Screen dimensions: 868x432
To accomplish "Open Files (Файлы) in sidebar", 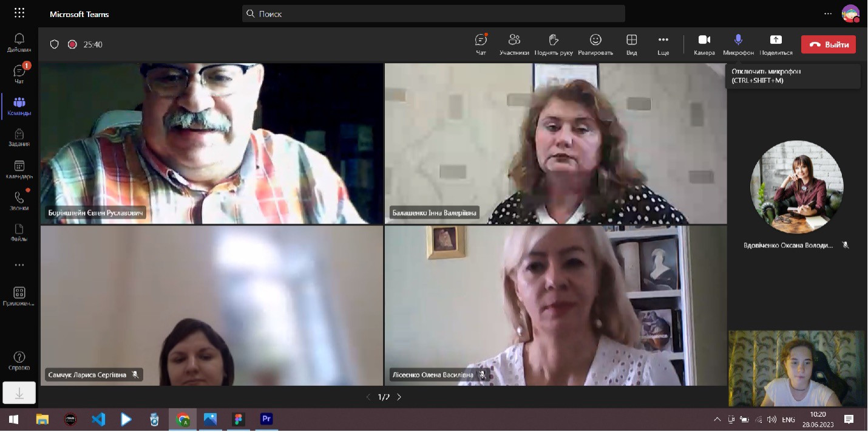I will [19, 233].
